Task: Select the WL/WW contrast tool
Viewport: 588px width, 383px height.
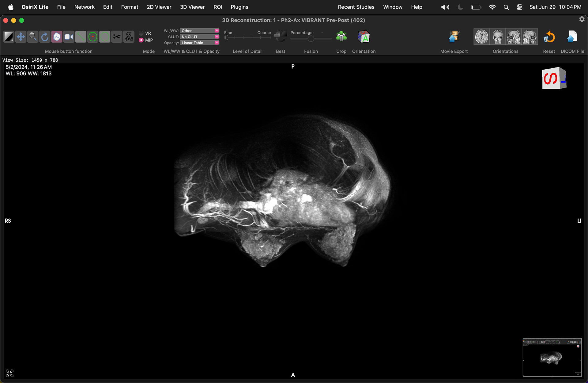Action: coord(9,37)
